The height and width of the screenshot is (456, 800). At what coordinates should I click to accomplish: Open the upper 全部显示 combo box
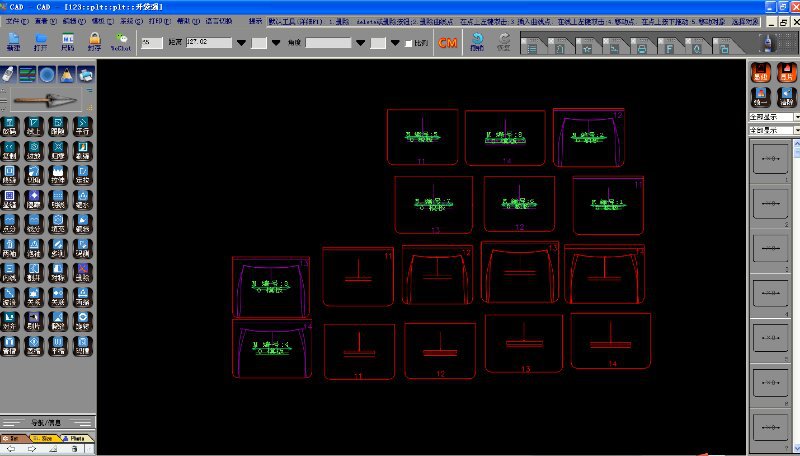[x=774, y=117]
